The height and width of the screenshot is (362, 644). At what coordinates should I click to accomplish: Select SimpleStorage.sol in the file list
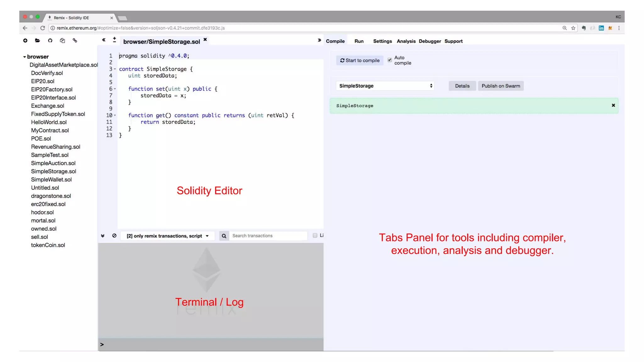pos(53,171)
